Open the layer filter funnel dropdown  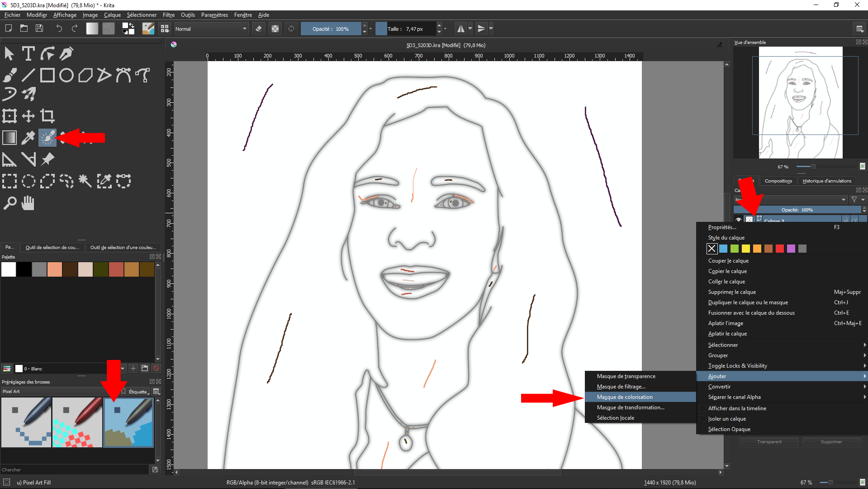click(x=857, y=200)
